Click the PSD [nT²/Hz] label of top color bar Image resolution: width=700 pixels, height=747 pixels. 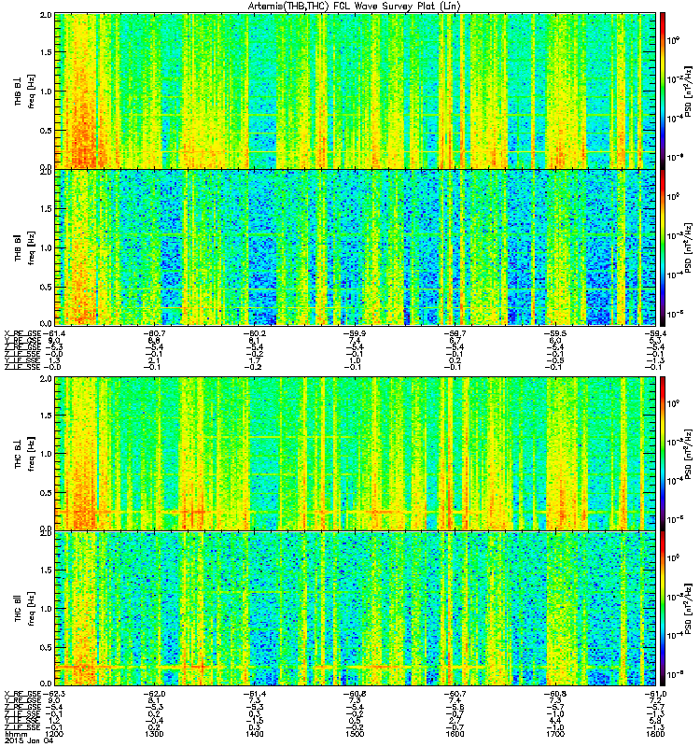(x=688, y=91)
